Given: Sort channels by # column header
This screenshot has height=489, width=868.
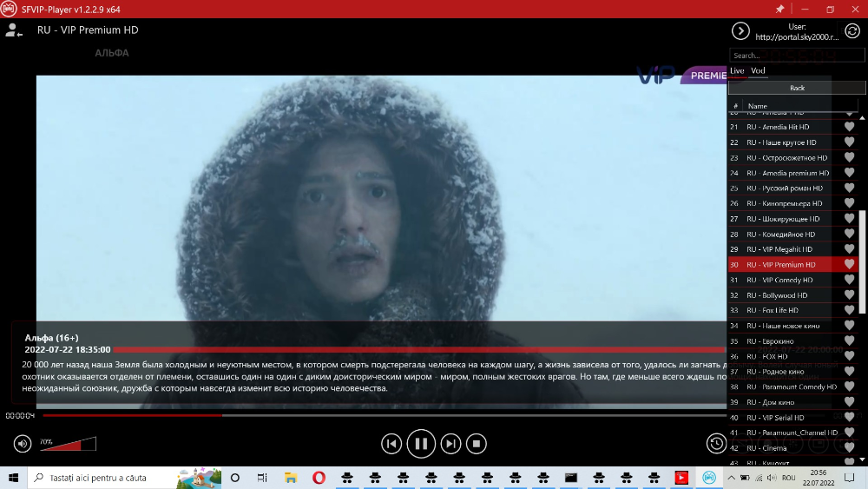Looking at the screenshot, I should [x=735, y=106].
